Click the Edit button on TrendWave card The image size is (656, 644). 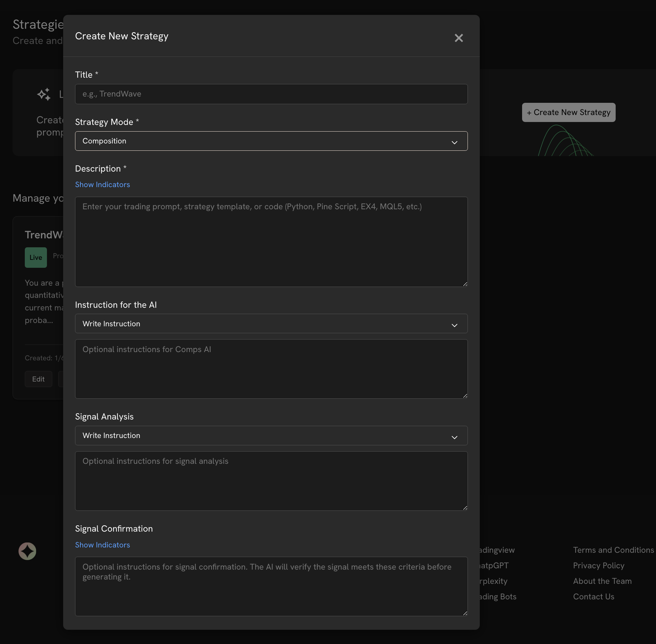point(38,379)
